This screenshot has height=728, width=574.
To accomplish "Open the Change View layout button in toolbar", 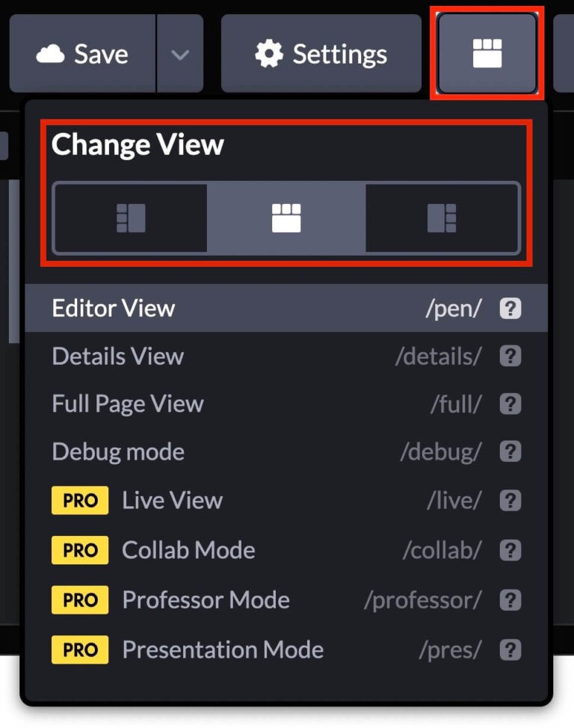I will [487, 53].
